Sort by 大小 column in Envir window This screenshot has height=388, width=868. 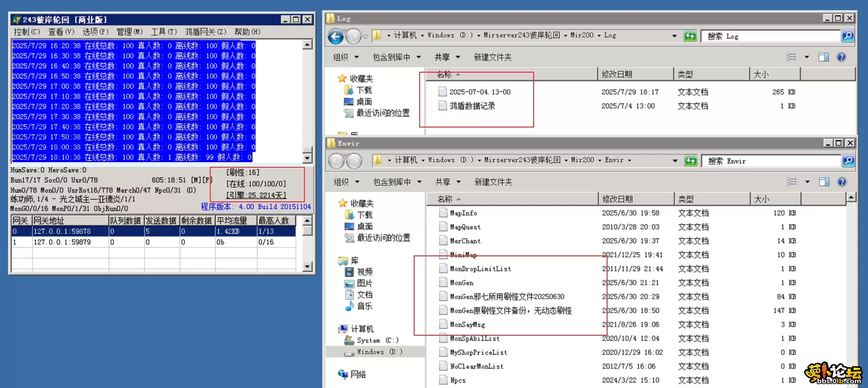pyautogui.click(x=776, y=199)
